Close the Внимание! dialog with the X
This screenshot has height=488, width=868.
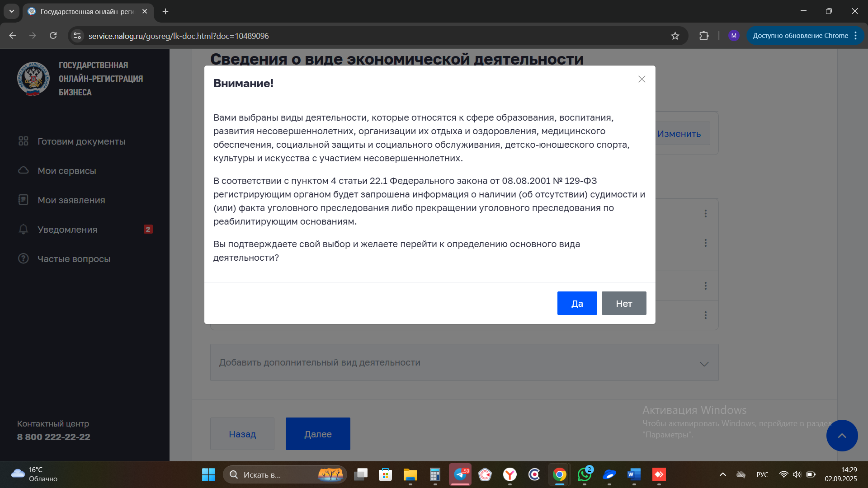tap(642, 79)
